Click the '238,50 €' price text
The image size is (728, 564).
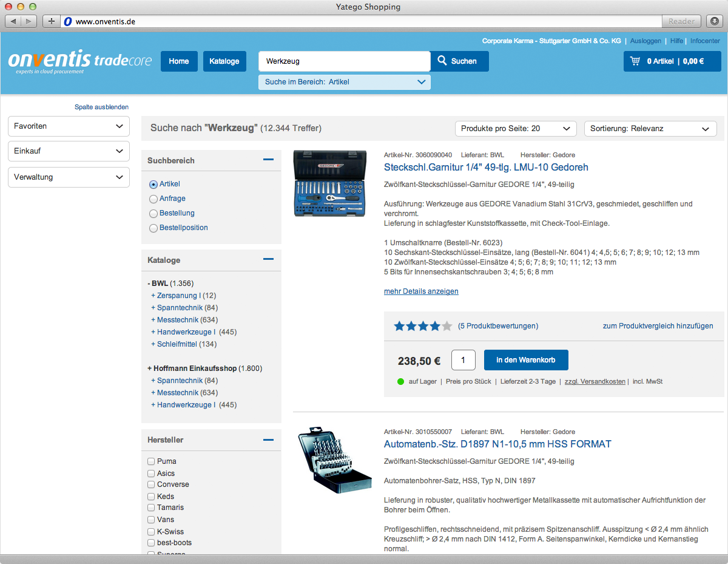[x=419, y=361]
